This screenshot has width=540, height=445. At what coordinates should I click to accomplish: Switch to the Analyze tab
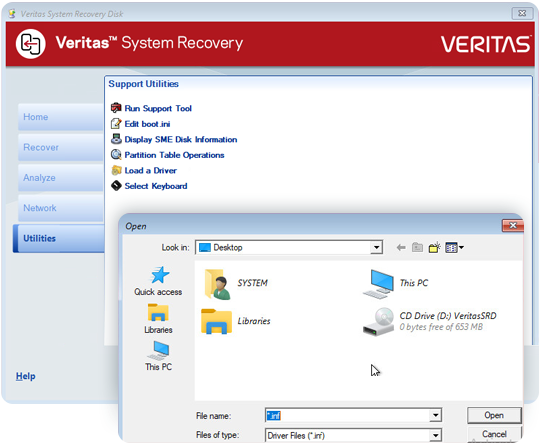tap(61, 178)
